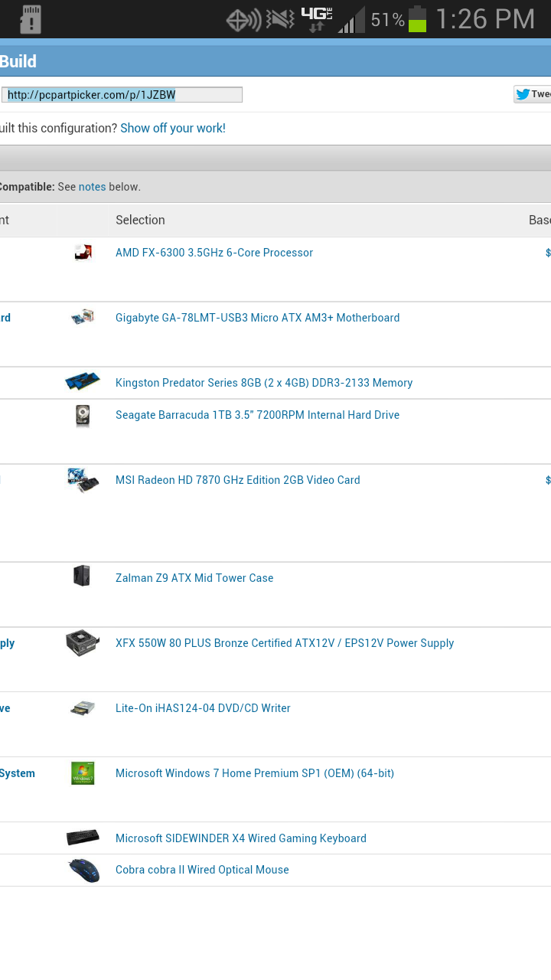Click the AMD FX-6300 processor thumbnail
551x980 pixels.
[83, 253]
